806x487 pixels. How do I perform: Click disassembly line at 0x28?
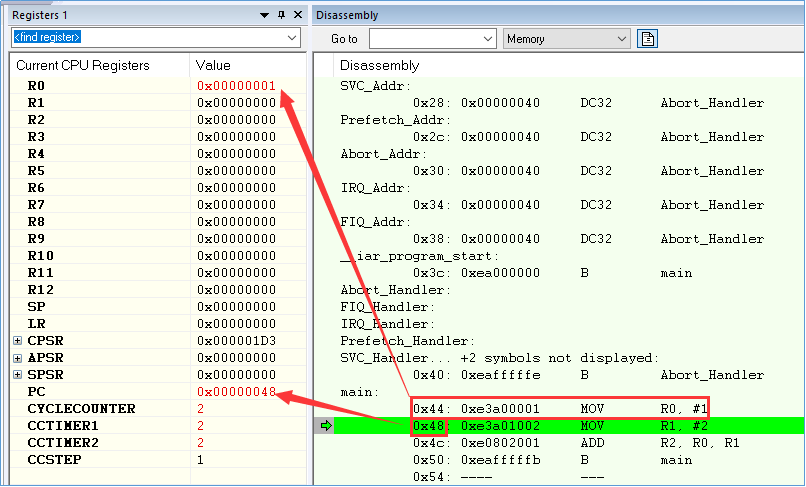point(569,102)
